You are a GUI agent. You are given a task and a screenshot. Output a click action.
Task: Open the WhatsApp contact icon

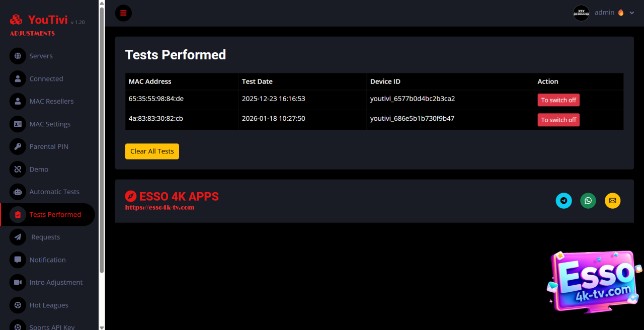click(588, 201)
